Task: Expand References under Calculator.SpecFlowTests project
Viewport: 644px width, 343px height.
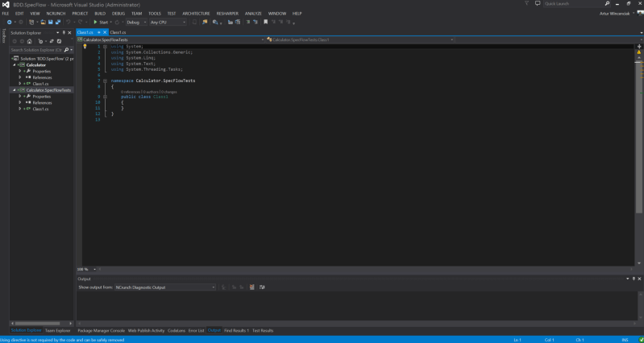Action: [19, 103]
